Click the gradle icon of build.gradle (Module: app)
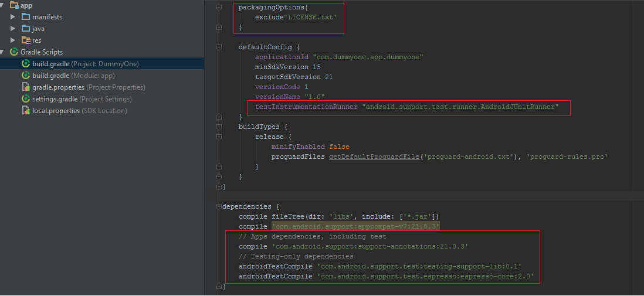The image size is (644, 296). coord(26,76)
